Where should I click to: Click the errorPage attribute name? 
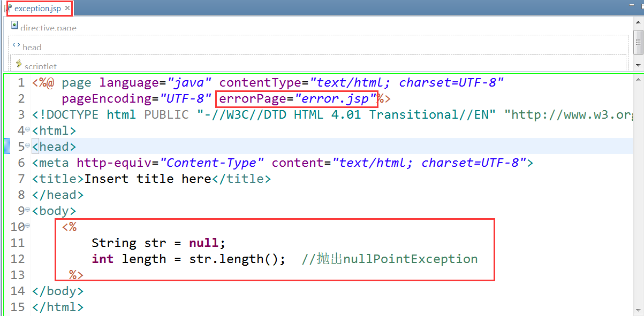pyautogui.click(x=253, y=99)
